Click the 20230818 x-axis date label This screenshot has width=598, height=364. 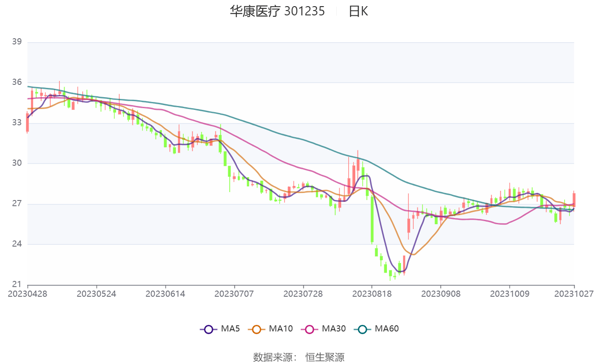372,294
